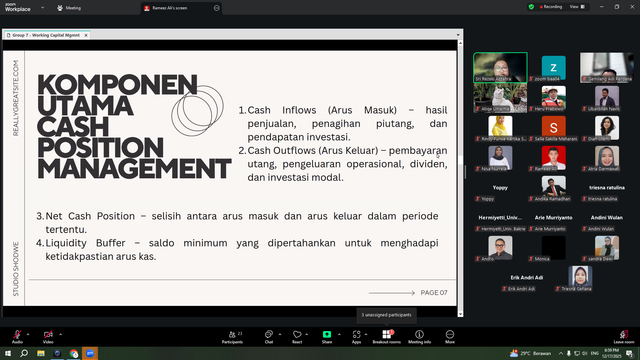The height and width of the screenshot is (360, 640).
Task: Click the taskbar clock and date
Action: point(612,353)
